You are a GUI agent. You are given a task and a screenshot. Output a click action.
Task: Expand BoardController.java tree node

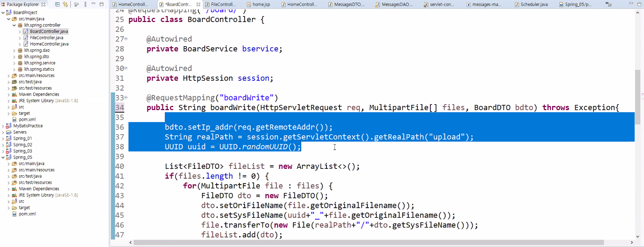20,31
